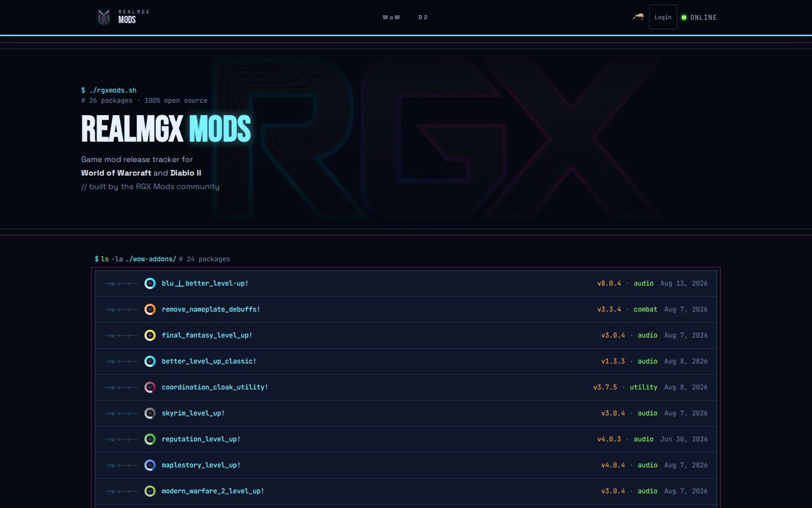This screenshot has width=812, height=508.
Task: Open the reputation_level_up! package
Action: pyautogui.click(x=201, y=439)
